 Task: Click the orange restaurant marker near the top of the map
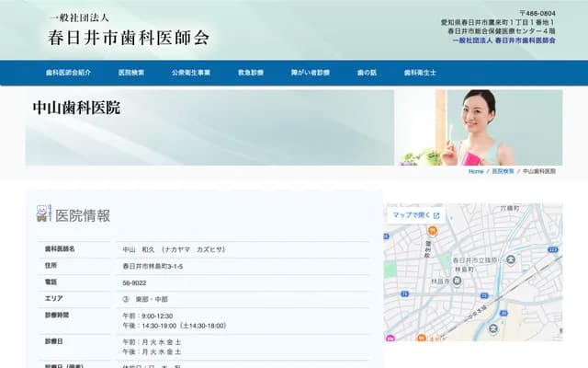433,231
